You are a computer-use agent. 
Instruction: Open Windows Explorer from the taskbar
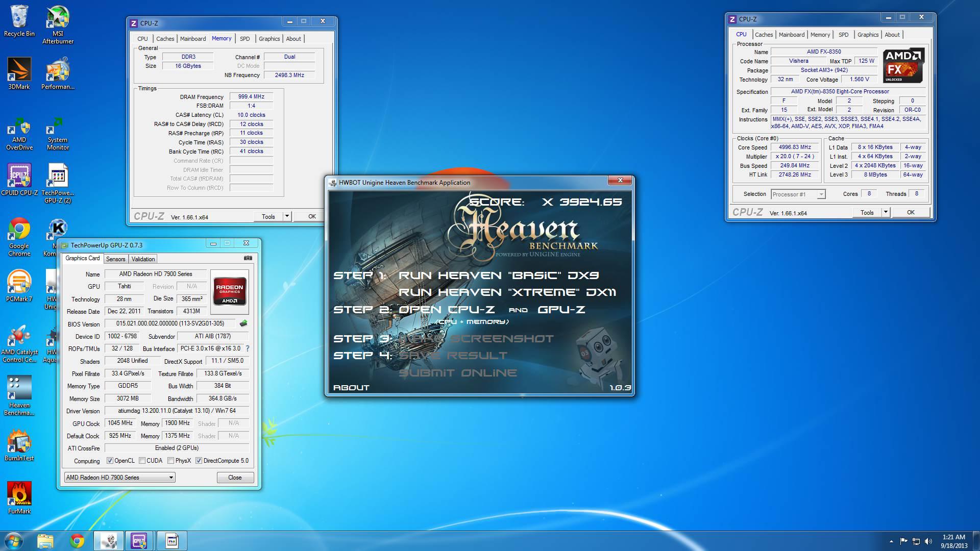click(45, 541)
